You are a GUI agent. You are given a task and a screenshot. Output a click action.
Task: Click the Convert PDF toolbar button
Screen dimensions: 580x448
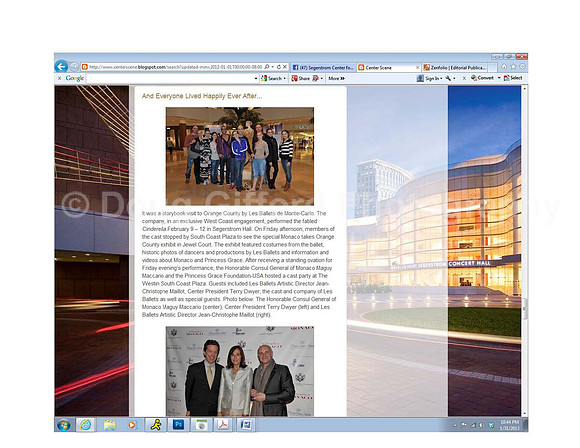pos(482,78)
